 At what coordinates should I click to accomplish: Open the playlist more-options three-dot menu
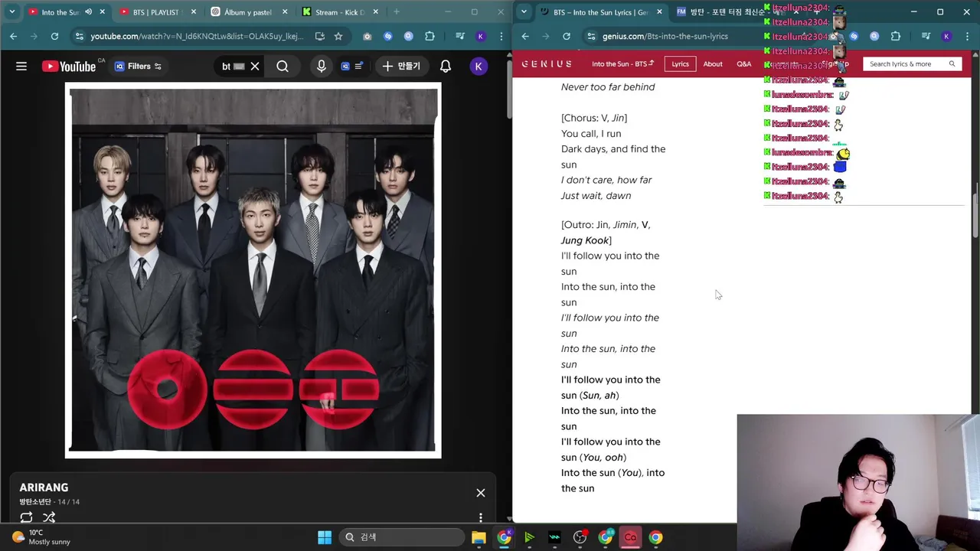coord(481,517)
